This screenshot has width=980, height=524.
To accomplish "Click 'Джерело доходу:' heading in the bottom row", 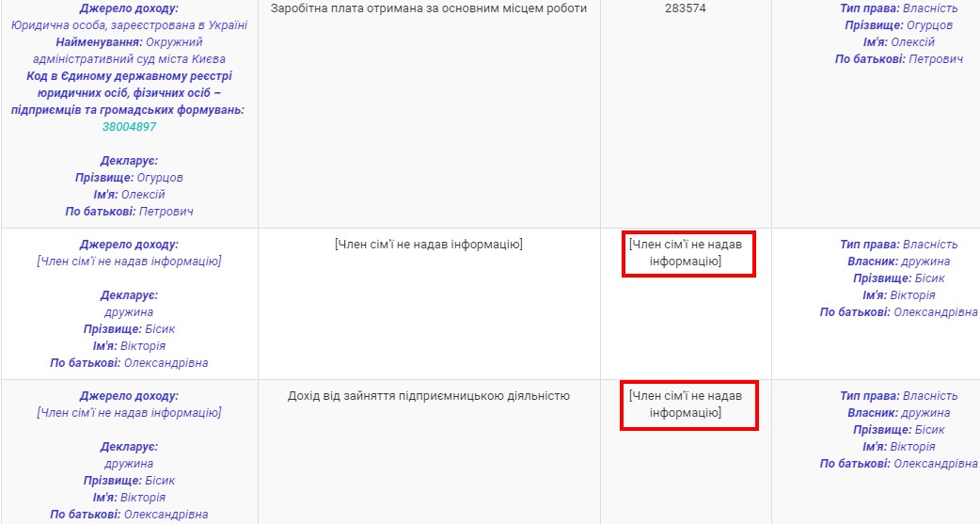I will tap(129, 396).
